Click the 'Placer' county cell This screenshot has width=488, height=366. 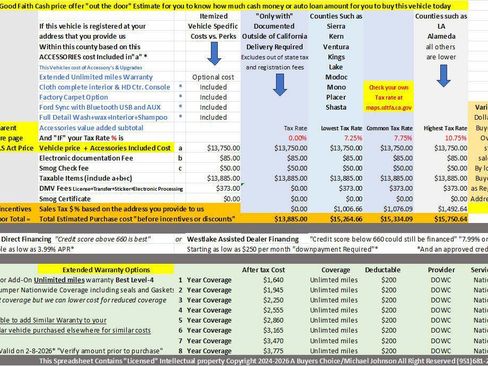tap(336, 97)
